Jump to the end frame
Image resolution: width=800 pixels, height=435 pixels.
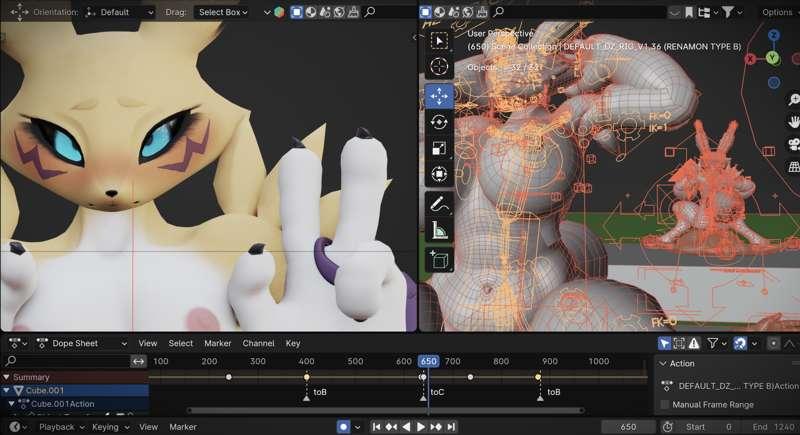point(451,427)
